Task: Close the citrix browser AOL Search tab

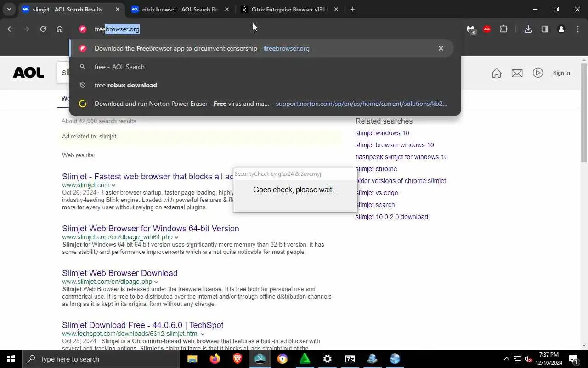Action: (227, 9)
